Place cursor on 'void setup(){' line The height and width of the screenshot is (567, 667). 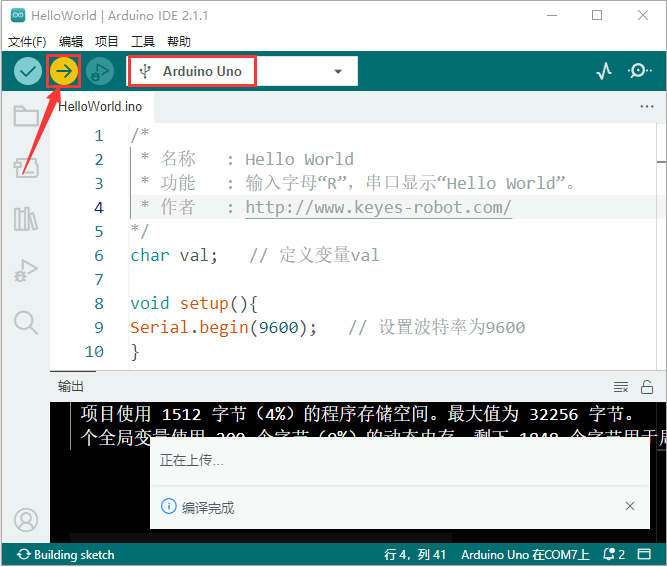(194, 304)
